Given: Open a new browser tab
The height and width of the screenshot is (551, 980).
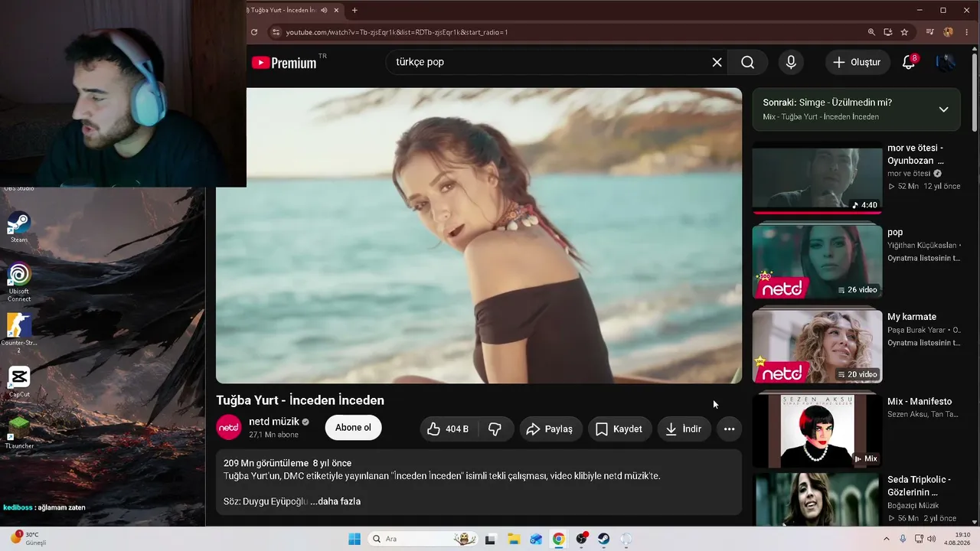Looking at the screenshot, I should (354, 10).
